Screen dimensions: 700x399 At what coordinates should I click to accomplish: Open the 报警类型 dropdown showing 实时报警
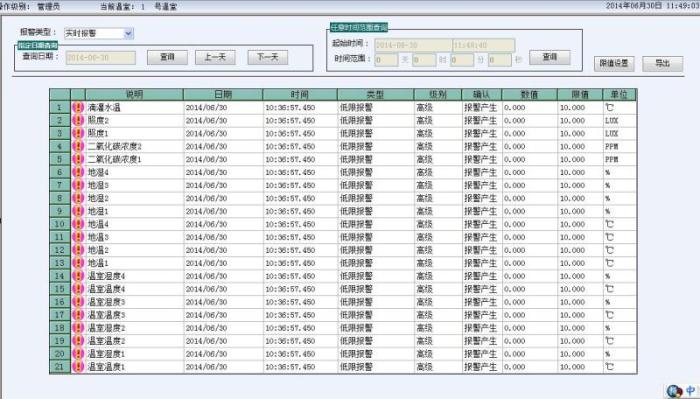coord(99,33)
